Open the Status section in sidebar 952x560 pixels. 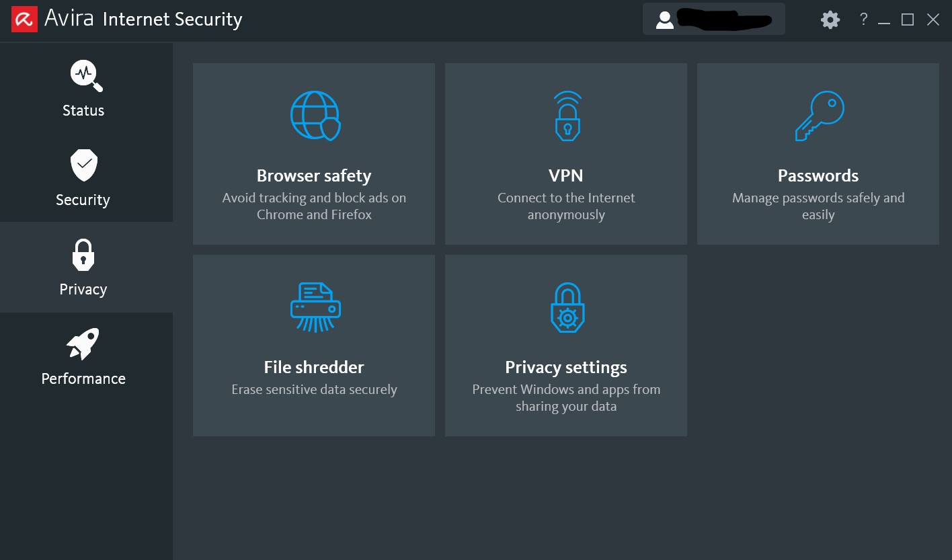tap(84, 88)
